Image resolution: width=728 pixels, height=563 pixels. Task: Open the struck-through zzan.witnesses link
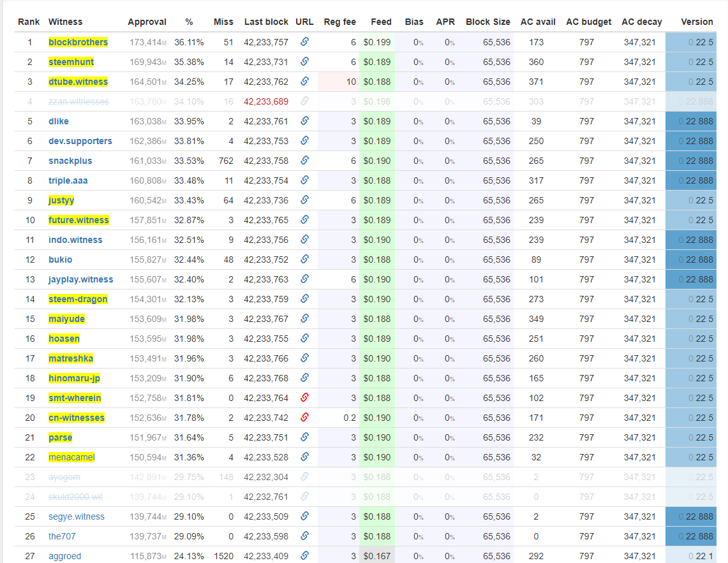pyautogui.click(x=78, y=101)
